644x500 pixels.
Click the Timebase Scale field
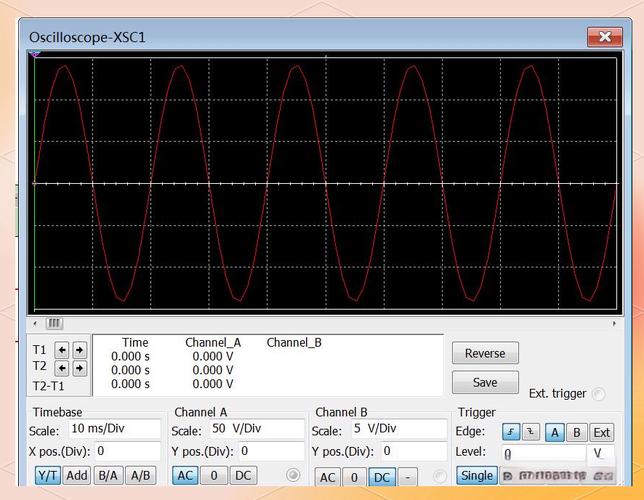click(113, 428)
